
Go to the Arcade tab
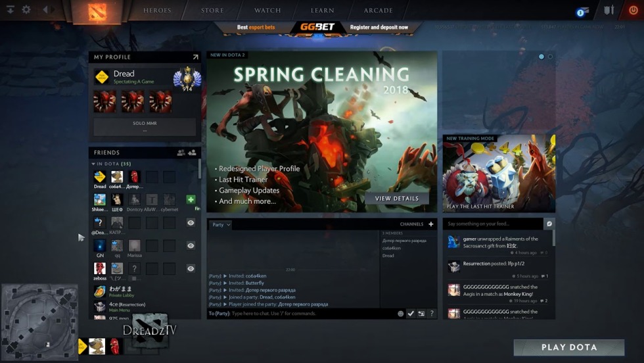(378, 11)
